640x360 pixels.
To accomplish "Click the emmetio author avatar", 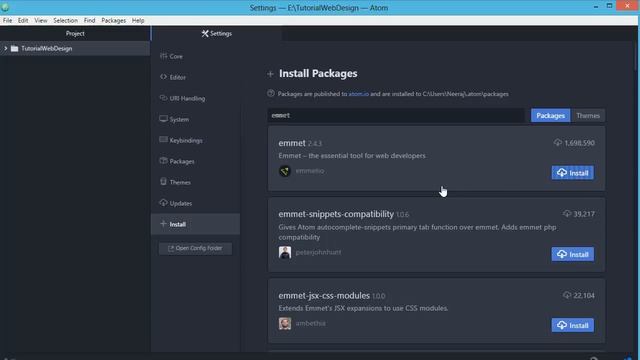I will point(285,171).
